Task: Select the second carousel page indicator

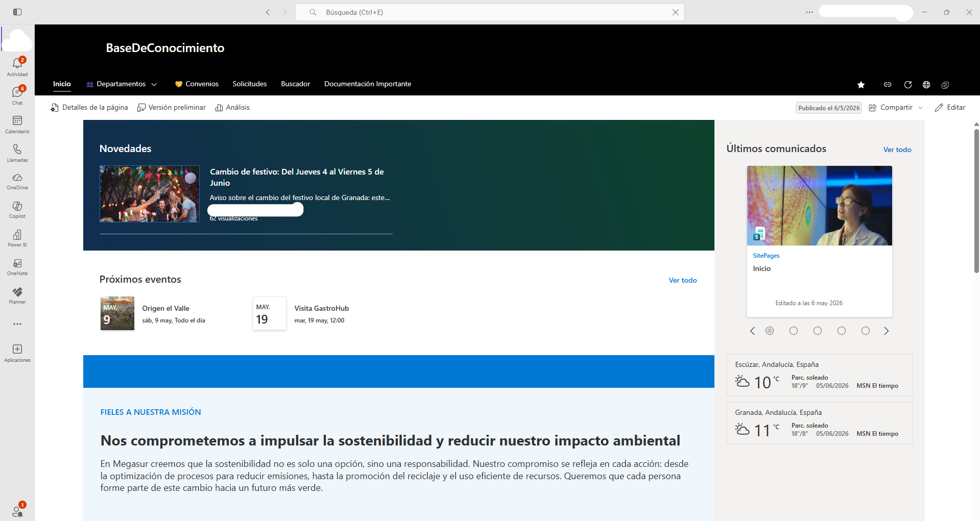Action: [794, 331]
